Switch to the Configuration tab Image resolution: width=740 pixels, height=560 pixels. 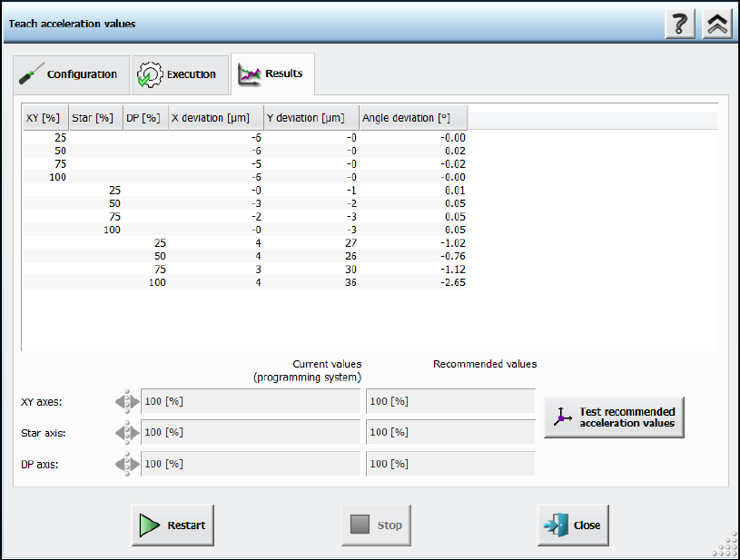pos(71,74)
